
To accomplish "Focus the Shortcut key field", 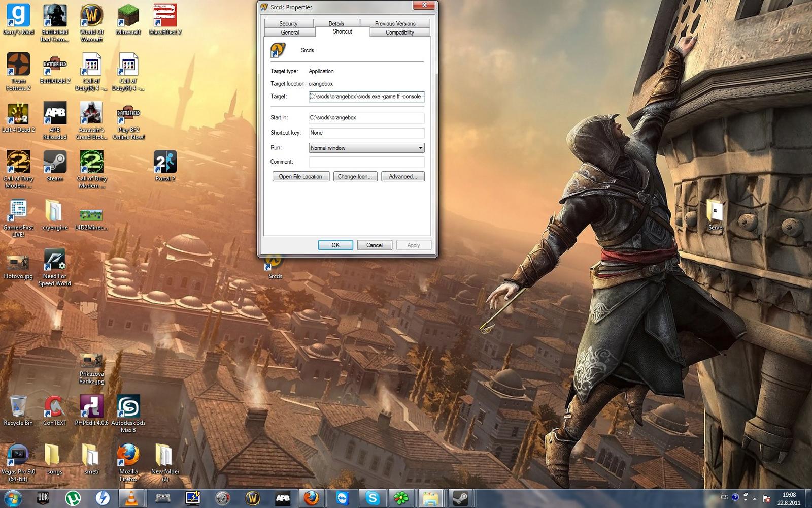I will pos(366,133).
